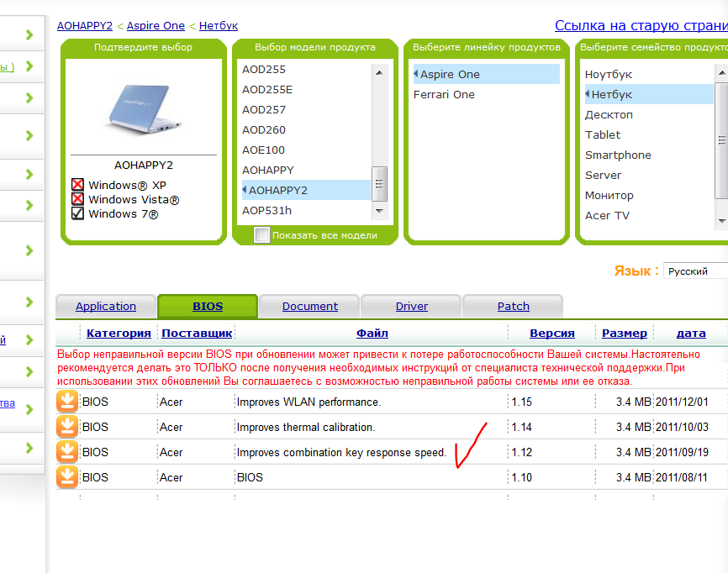Select AOD255 model
This screenshot has height=573, width=728.
(x=306, y=70)
